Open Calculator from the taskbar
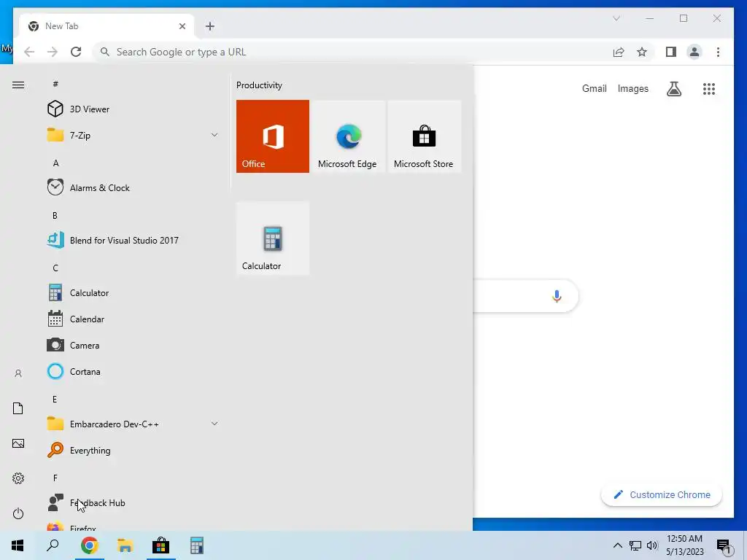Viewport: 747px width, 560px height. 196,545
